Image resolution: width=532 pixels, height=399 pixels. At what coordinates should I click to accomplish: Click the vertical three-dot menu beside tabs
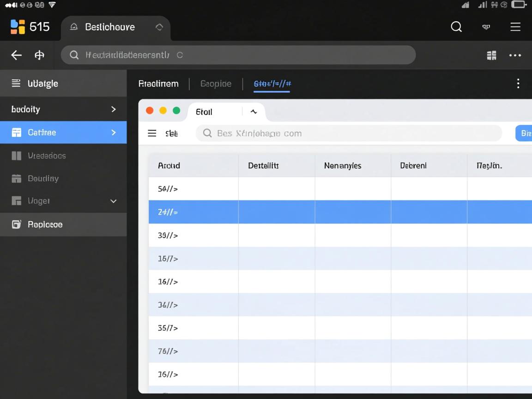(518, 84)
